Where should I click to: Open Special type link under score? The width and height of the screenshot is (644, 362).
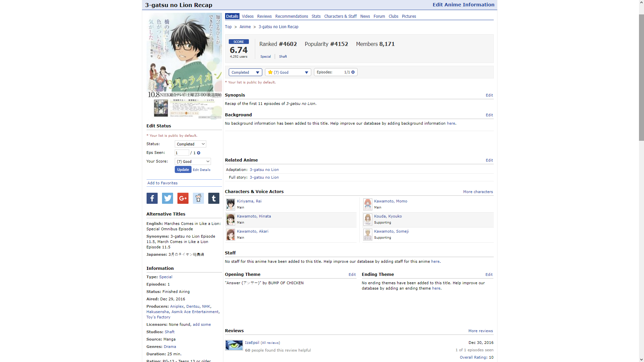pyautogui.click(x=265, y=57)
